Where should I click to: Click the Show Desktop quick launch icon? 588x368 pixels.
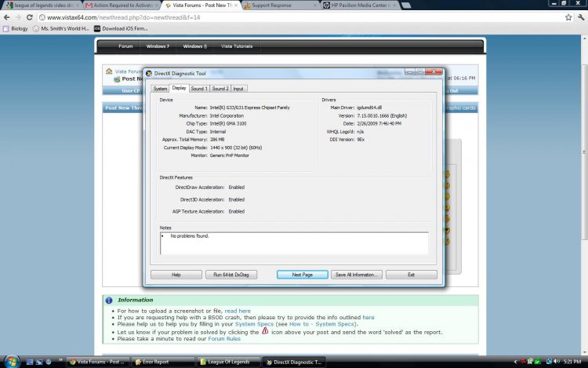[x=30, y=362]
